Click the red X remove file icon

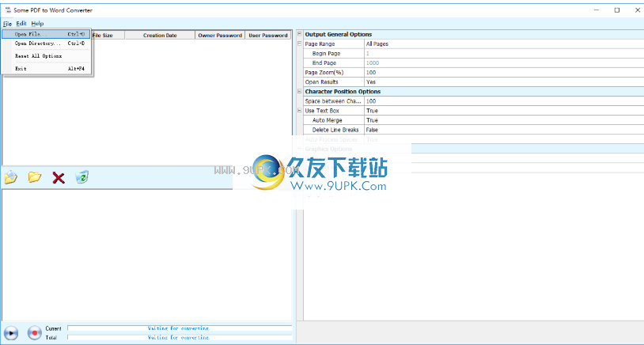(59, 178)
